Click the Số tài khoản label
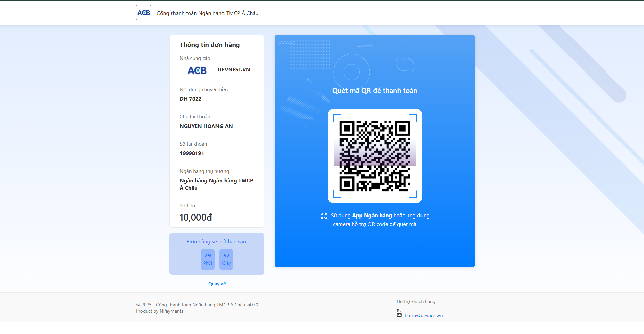The width and height of the screenshot is (644, 334). [x=193, y=144]
